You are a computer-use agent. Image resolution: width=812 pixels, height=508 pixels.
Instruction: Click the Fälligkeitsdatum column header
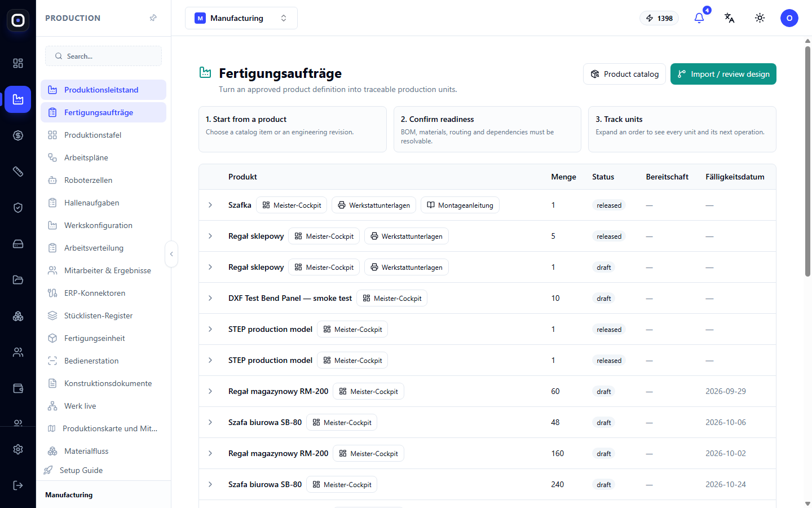[x=735, y=177]
